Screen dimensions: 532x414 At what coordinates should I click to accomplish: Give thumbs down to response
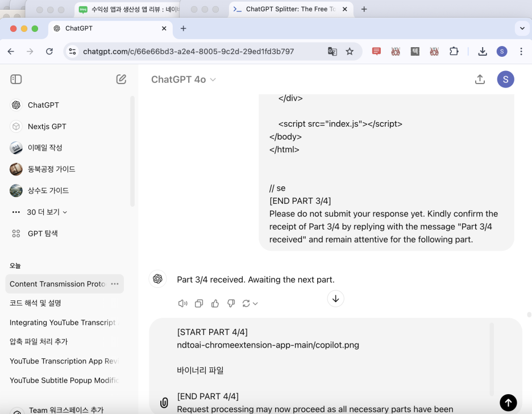(x=231, y=303)
